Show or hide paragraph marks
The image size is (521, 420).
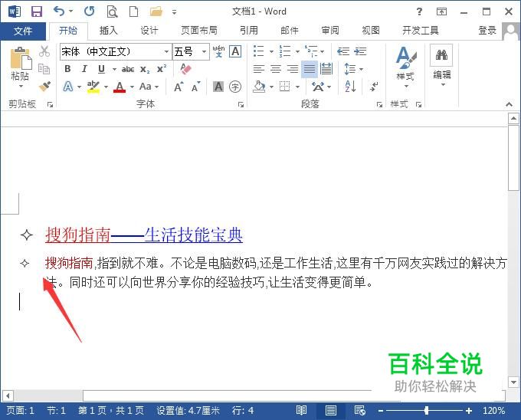[x=374, y=87]
